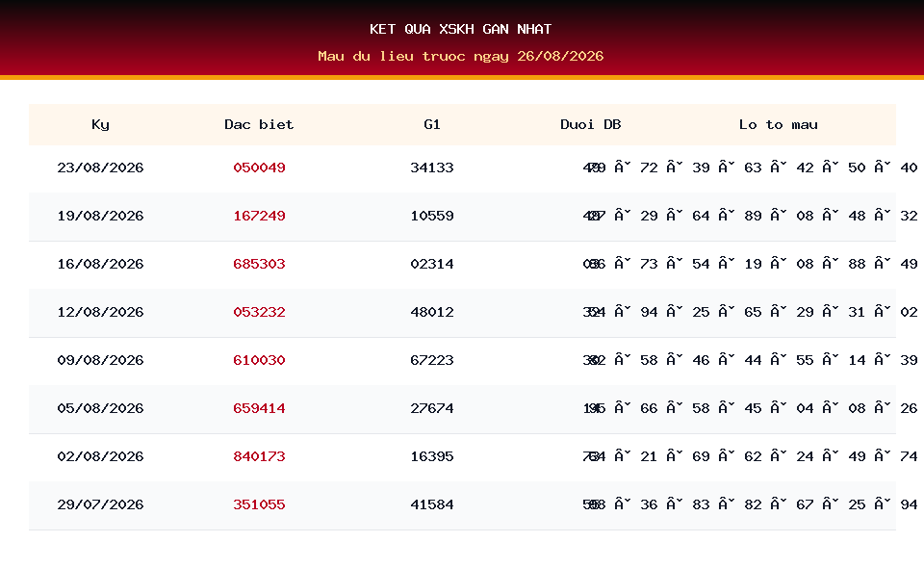
Task: Click special prize number 053232
Action: (259, 312)
